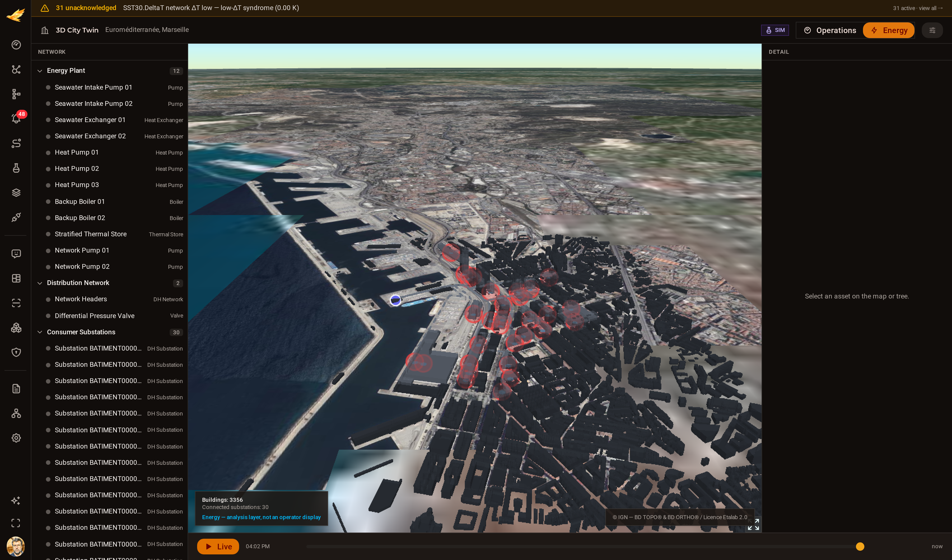Select the blue energy plant marker on map
952x560 pixels.
click(x=395, y=300)
